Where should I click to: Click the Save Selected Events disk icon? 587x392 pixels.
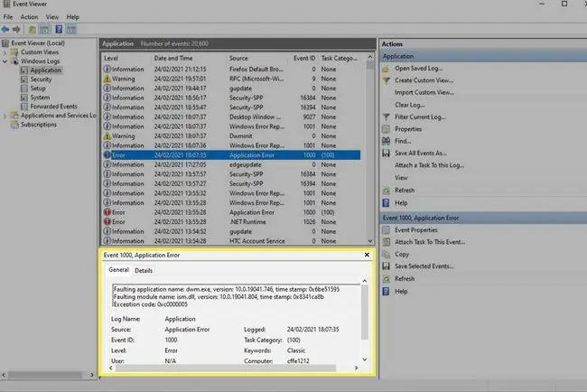click(386, 266)
